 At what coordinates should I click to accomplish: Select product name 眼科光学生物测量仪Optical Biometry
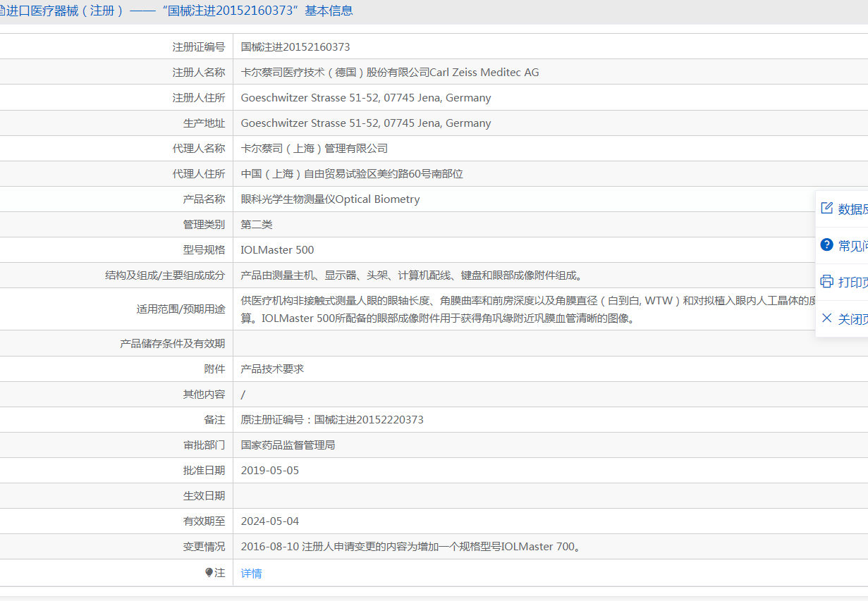point(331,199)
